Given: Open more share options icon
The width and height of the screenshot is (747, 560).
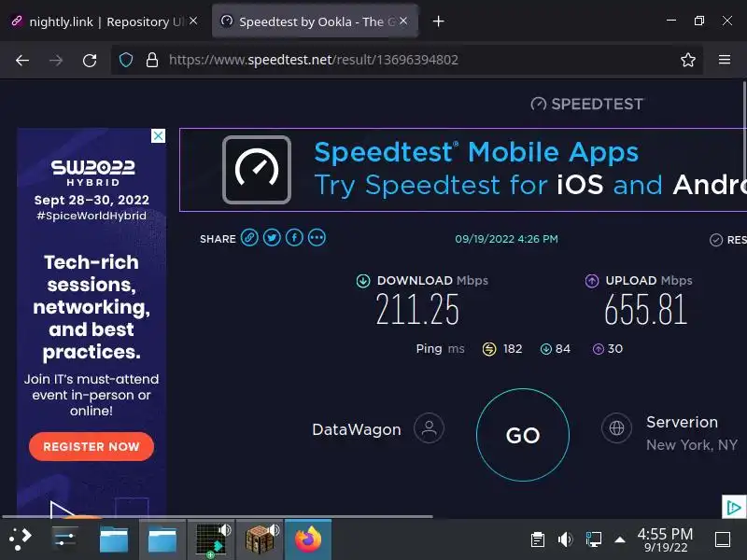Looking at the screenshot, I should [x=317, y=237].
